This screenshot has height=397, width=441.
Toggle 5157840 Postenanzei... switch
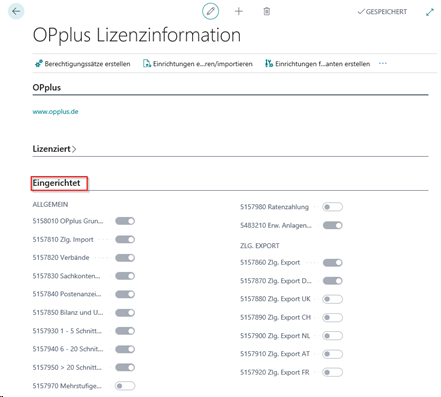coord(125,294)
